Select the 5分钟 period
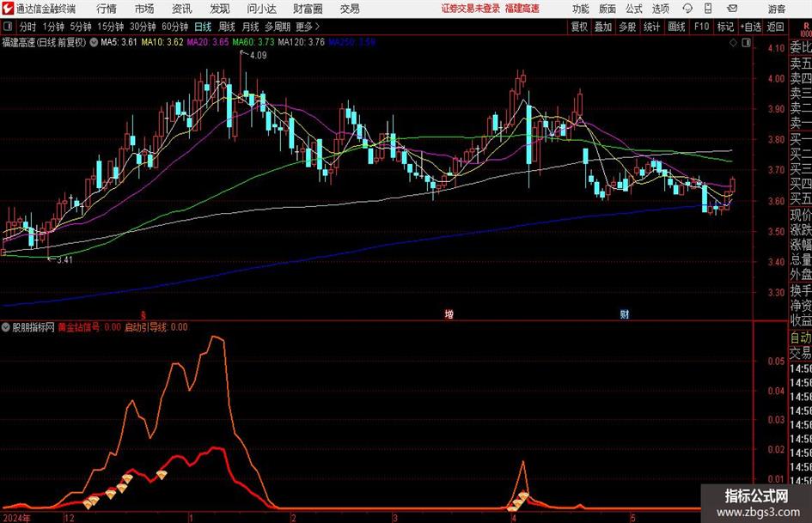 [x=81, y=27]
